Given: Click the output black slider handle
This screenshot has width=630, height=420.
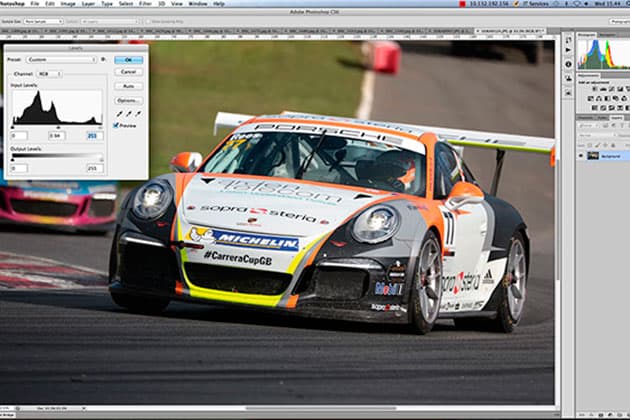Looking at the screenshot, I should (x=12, y=160).
